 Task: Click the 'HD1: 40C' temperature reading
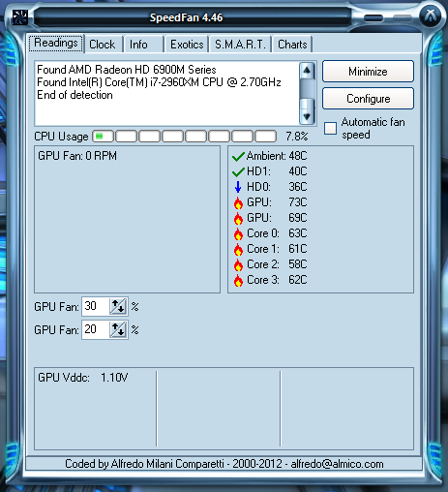pyautogui.click(x=277, y=171)
